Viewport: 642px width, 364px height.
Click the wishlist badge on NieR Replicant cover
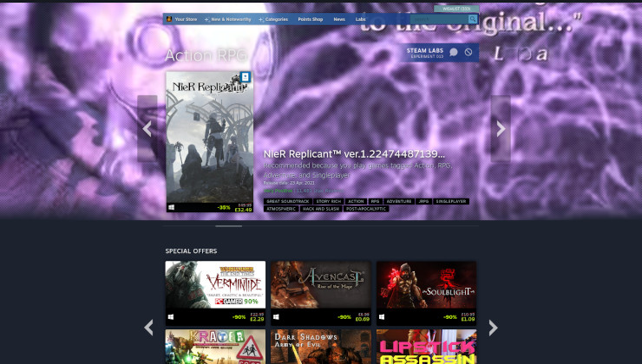tap(245, 76)
